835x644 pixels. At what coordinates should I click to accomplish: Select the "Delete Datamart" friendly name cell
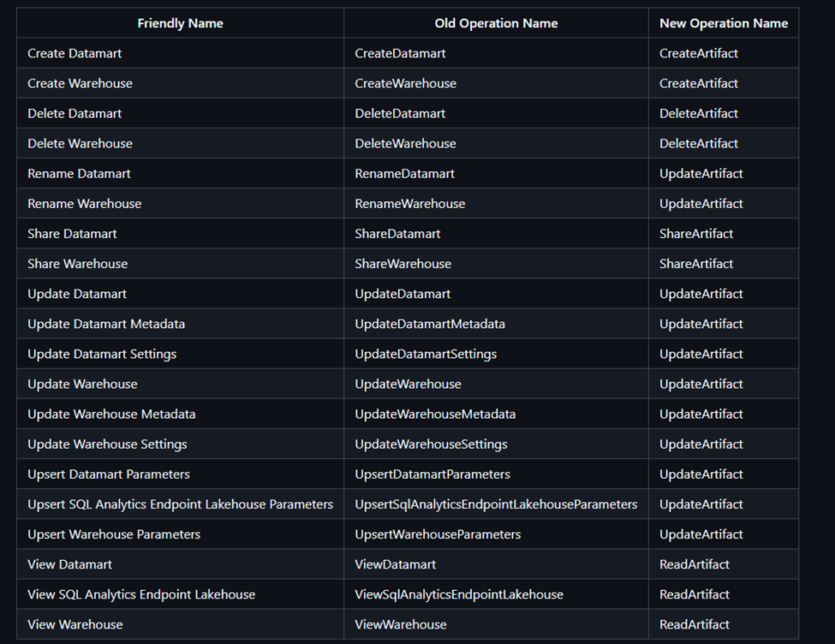[x=75, y=113]
